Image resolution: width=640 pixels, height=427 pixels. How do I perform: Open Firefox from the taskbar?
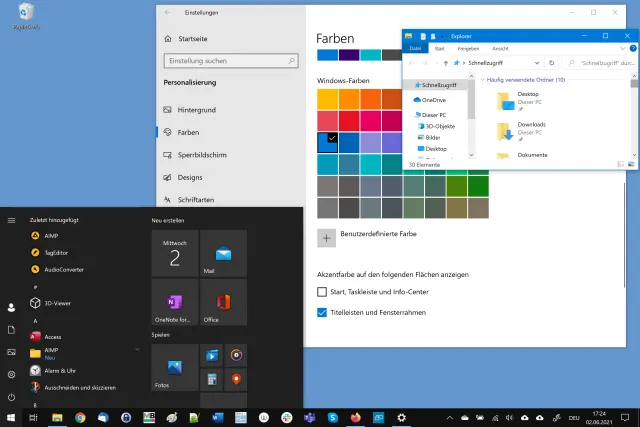[x=356, y=417]
